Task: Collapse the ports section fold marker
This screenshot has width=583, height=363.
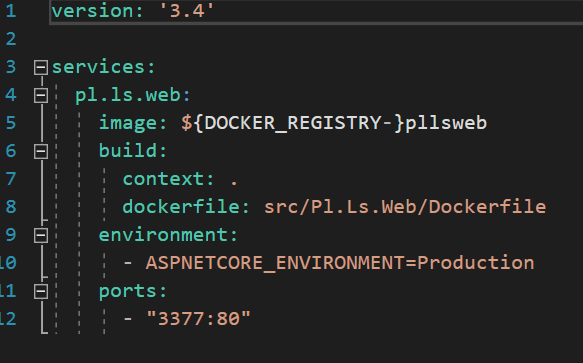Action: 41,291
